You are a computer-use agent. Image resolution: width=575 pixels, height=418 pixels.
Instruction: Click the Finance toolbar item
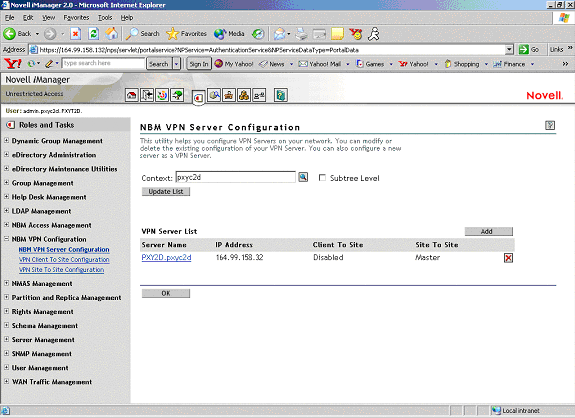(x=509, y=64)
